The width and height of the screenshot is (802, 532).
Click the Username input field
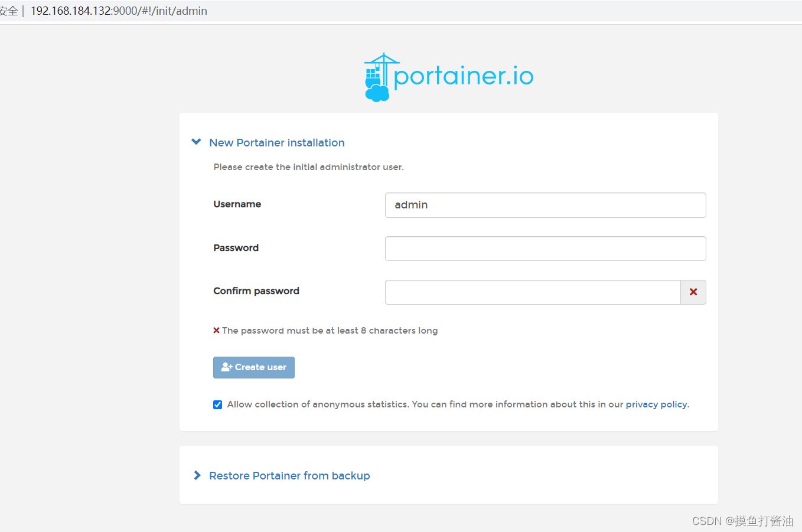click(545, 205)
